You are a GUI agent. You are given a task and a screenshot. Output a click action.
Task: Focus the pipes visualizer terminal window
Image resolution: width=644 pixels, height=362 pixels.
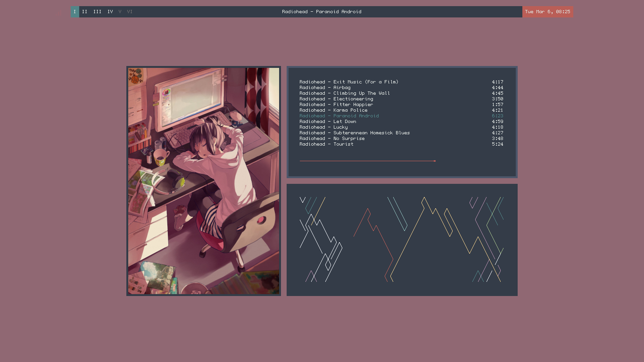coord(402,240)
